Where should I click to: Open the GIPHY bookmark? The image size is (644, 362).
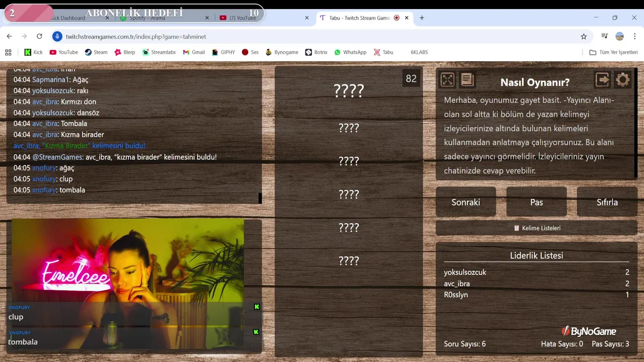tap(223, 52)
